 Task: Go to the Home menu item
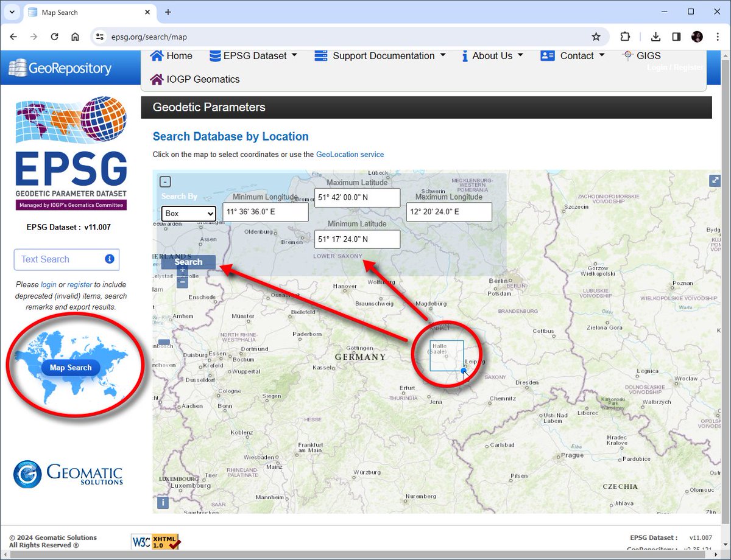click(x=171, y=55)
